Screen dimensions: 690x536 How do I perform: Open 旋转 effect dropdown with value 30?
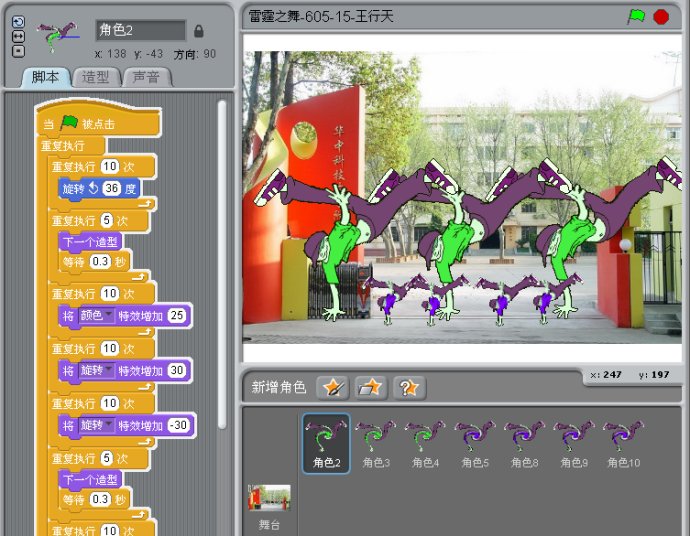point(96,370)
